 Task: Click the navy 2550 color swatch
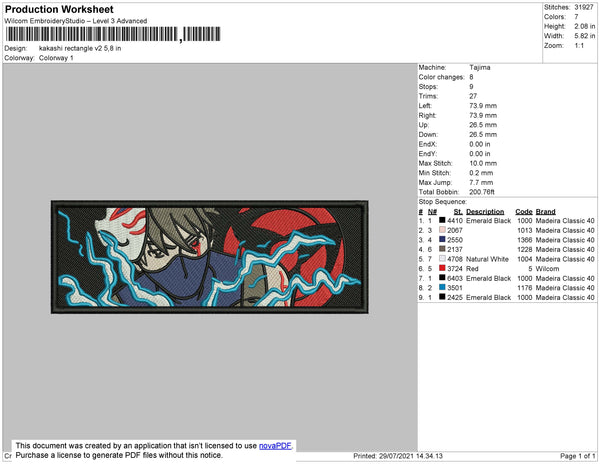[x=442, y=239]
